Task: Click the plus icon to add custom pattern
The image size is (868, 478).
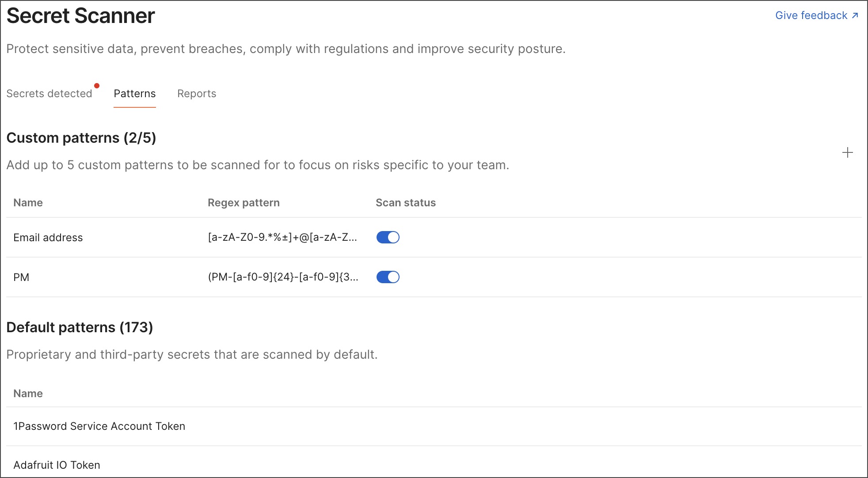Action: click(x=848, y=153)
